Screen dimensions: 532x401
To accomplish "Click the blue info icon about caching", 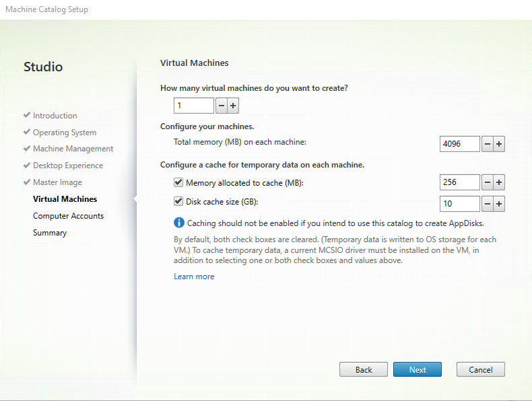I will (179, 223).
